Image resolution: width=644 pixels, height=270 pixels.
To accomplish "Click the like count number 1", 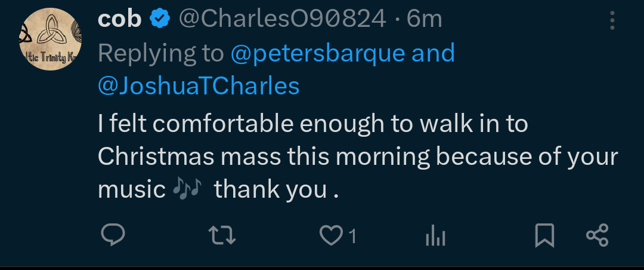I will click(352, 237).
